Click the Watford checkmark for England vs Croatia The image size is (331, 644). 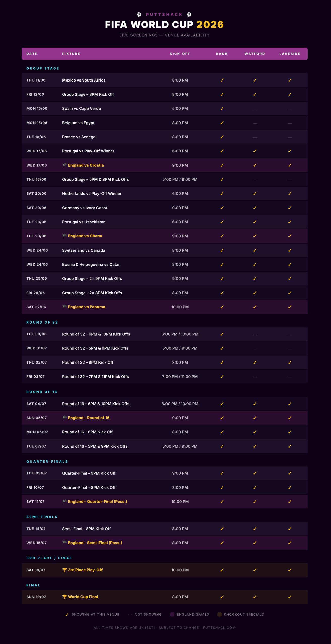[255, 165]
